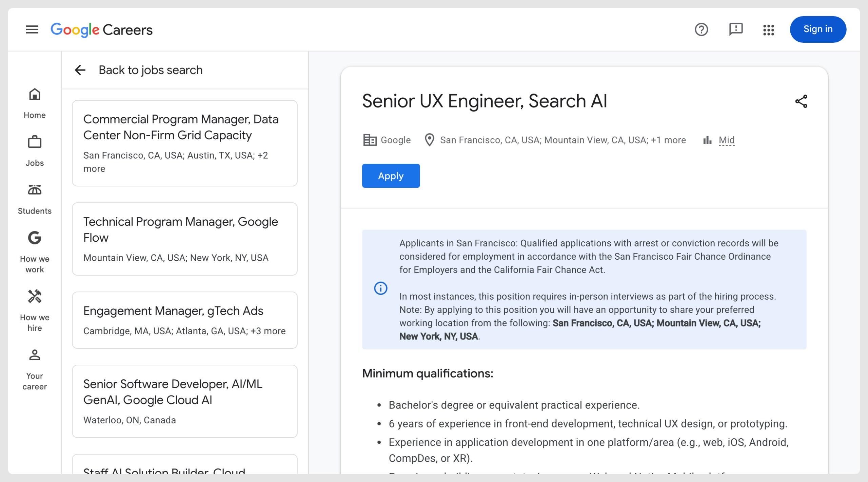This screenshot has height=482, width=868.
Task: Click the Google company building icon
Action: pos(370,140)
